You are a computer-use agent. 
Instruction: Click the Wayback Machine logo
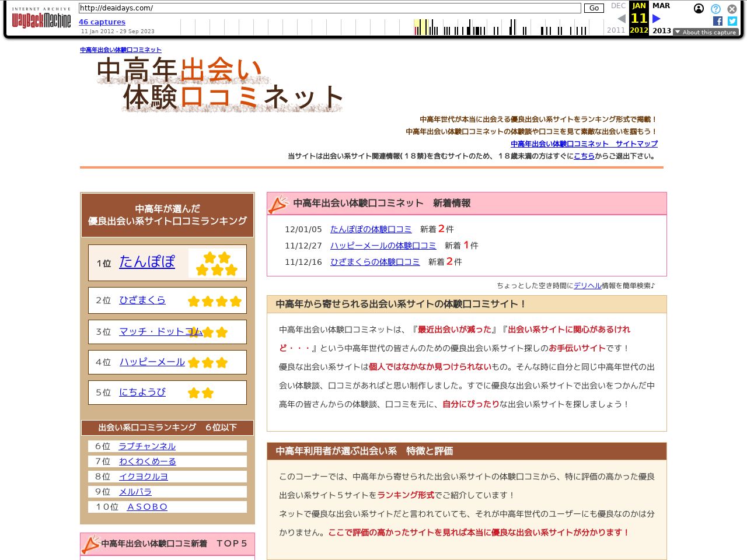coord(41,19)
